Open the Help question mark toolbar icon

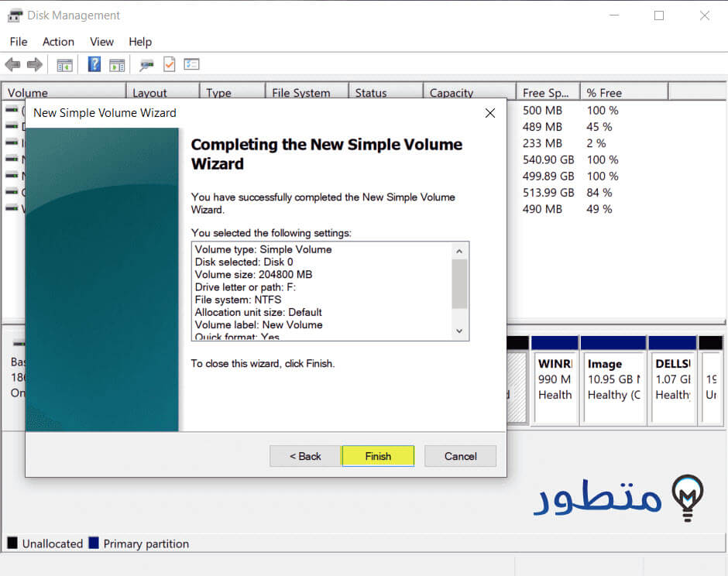click(x=94, y=64)
